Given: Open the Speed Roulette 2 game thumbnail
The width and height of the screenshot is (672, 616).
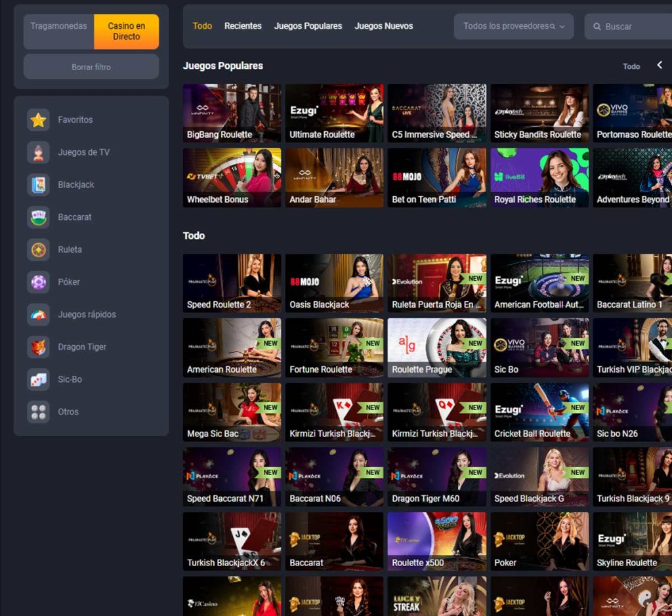Looking at the screenshot, I should [x=232, y=283].
